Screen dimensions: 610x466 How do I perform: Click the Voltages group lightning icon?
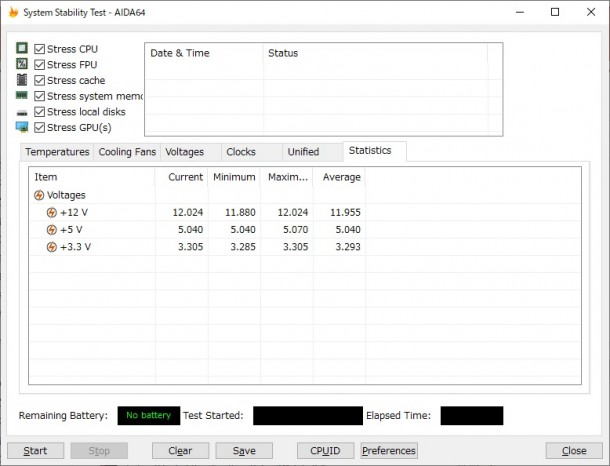pos(39,195)
